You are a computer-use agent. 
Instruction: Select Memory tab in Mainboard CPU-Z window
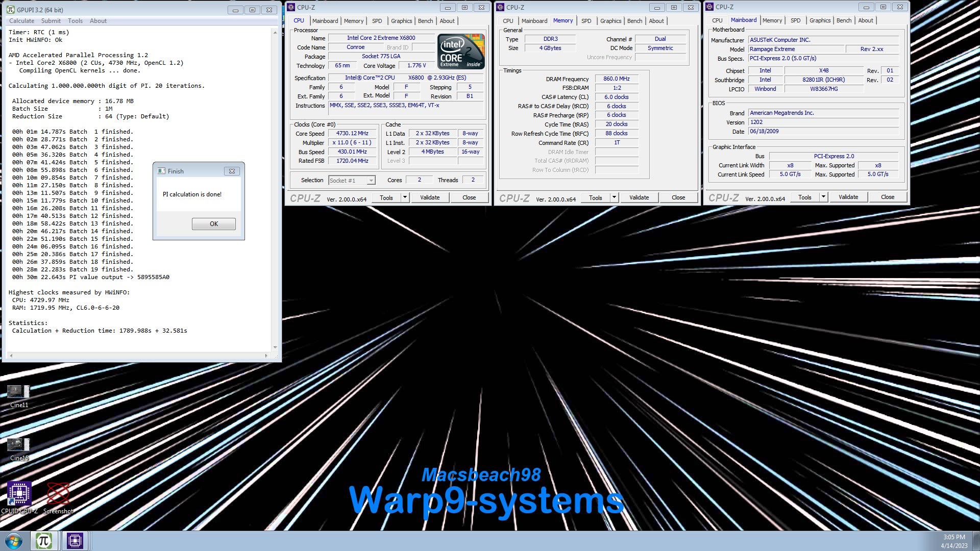coord(772,20)
